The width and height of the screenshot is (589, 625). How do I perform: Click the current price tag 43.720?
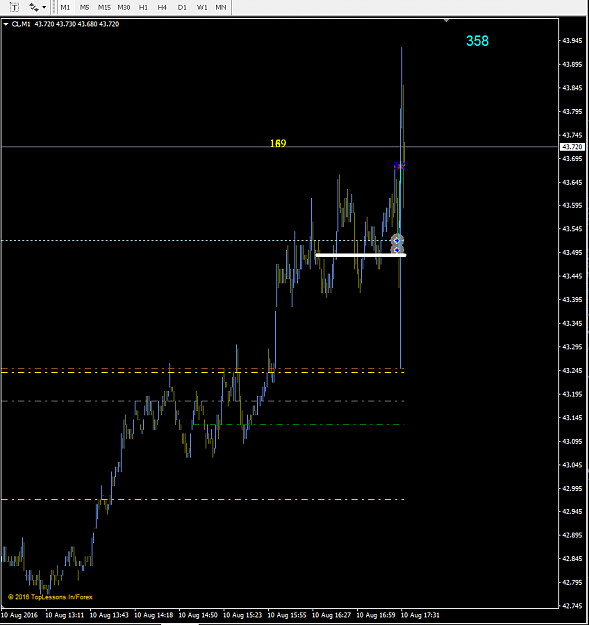572,147
